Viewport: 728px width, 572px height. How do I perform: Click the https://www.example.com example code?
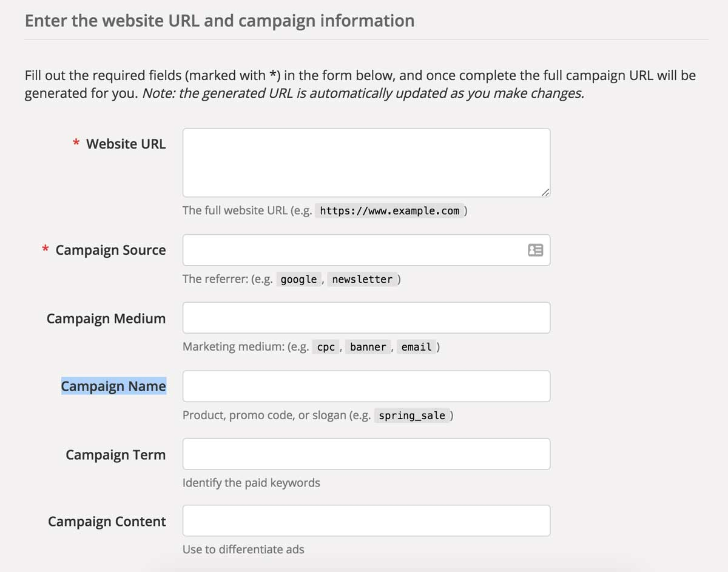click(x=389, y=211)
